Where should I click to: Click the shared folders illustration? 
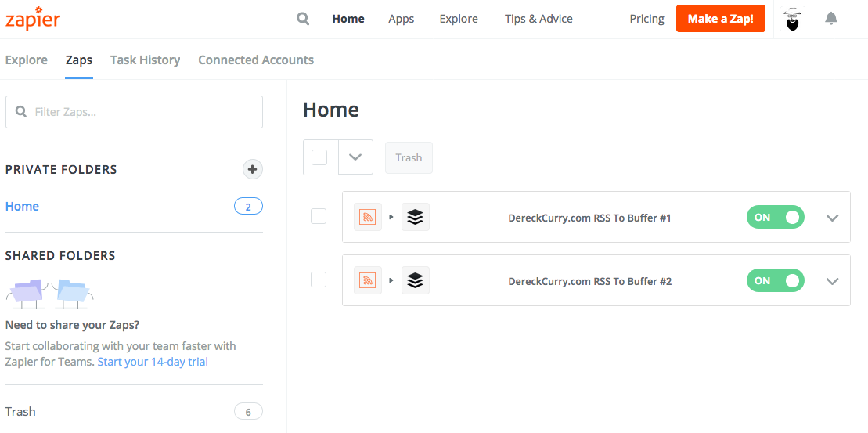click(x=50, y=294)
